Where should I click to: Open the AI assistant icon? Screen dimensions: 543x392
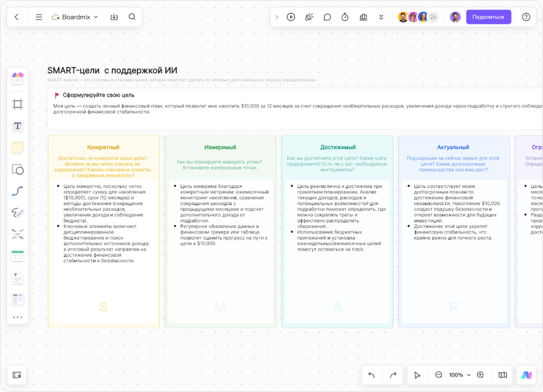[x=526, y=375]
